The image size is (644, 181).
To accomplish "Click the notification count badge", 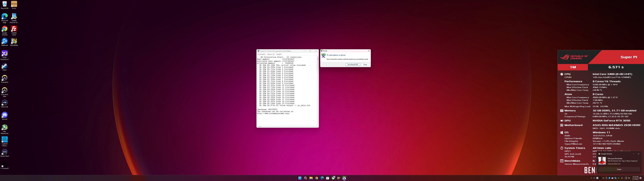I will 640,178.
